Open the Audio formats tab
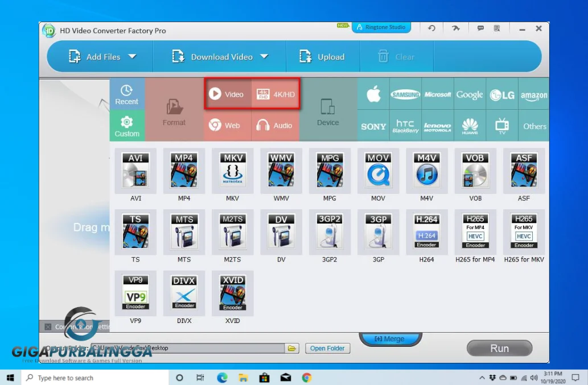The height and width of the screenshot is (385, 588). pos(276,126)
